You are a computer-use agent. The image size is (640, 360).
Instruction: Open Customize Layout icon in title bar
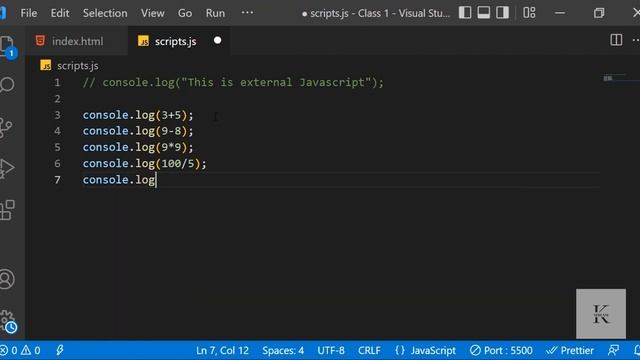click(529, 13)
